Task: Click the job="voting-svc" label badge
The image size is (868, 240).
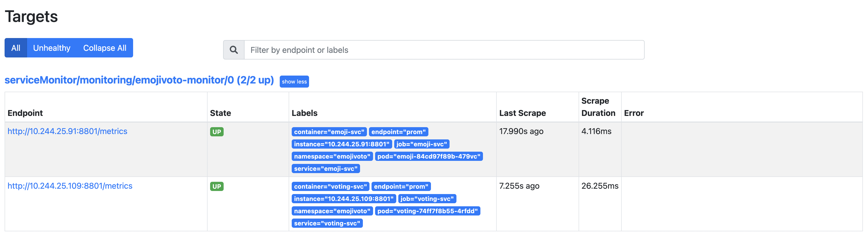Action: click(427, 199)
